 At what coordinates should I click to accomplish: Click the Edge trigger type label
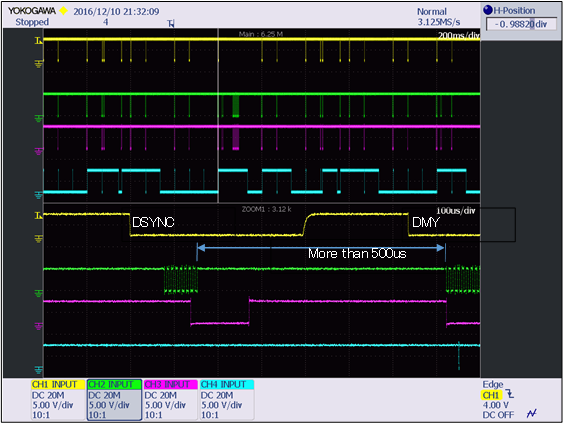coord(493,384)
